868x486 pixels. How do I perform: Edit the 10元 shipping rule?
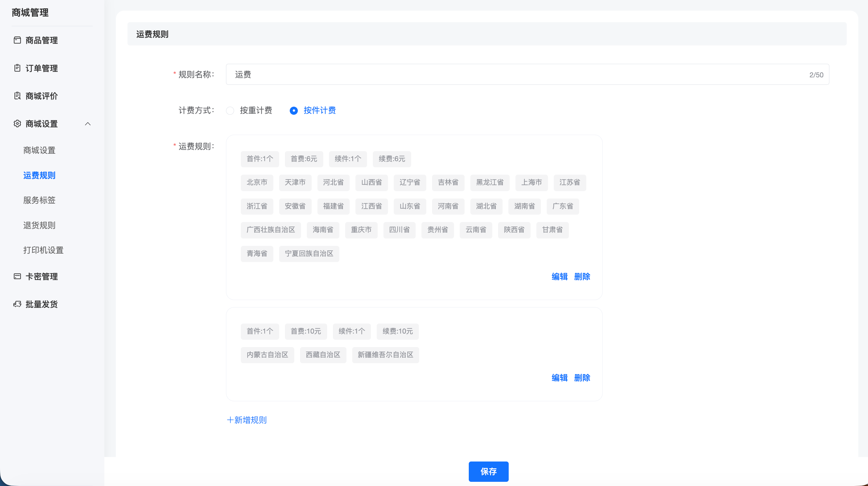(560, 378)
